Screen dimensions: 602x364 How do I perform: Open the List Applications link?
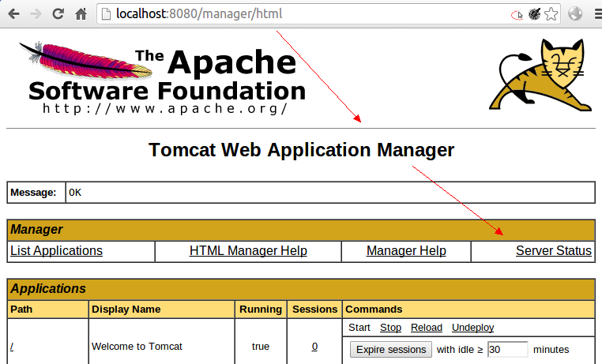click(56, 250)
